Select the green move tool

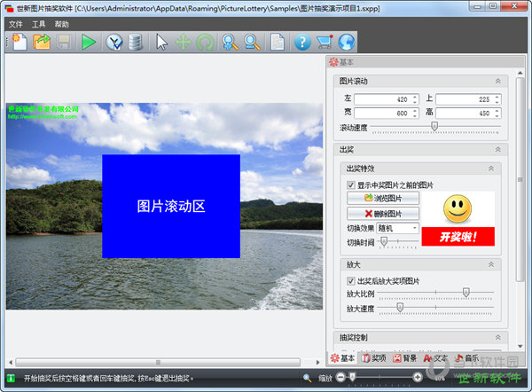pyautogui.click(x=184, y=42)
